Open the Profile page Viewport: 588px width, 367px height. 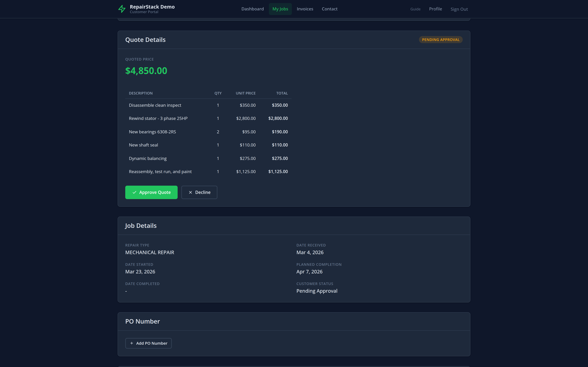point(435,9)
